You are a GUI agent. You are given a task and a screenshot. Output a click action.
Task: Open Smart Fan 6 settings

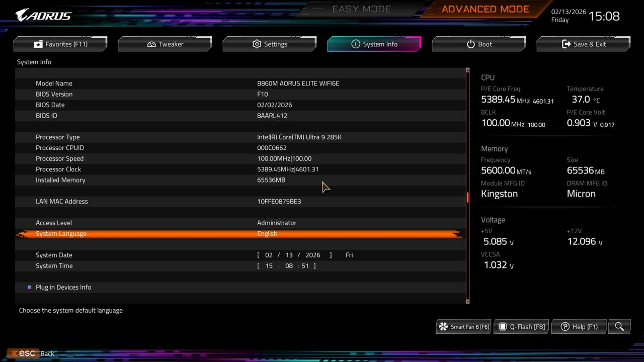click(x=462, y=326)
